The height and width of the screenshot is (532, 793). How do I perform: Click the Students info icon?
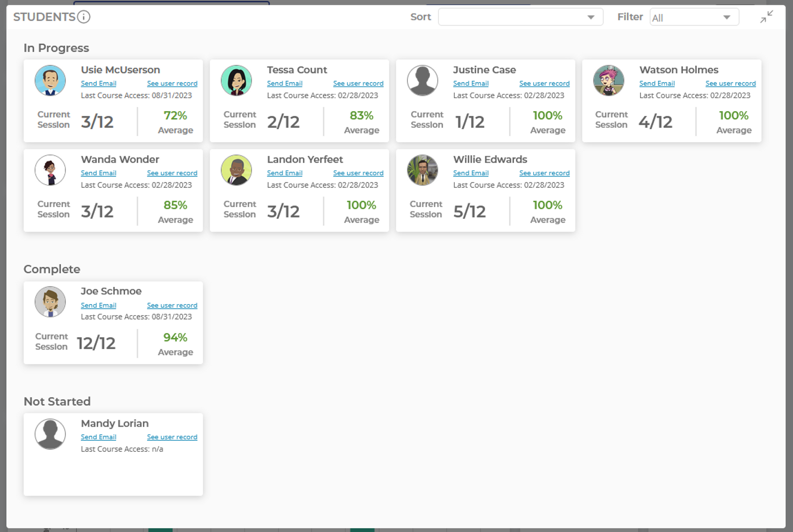coord(84,17)
